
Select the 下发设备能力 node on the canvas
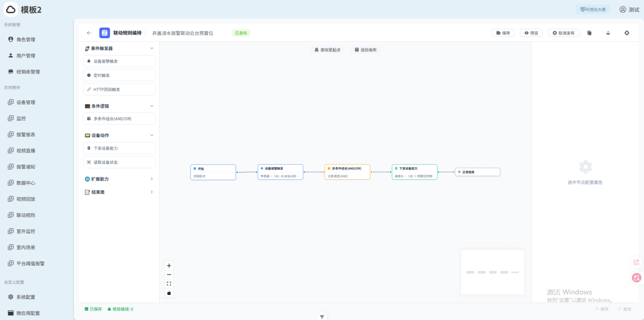tap(415, 172)
